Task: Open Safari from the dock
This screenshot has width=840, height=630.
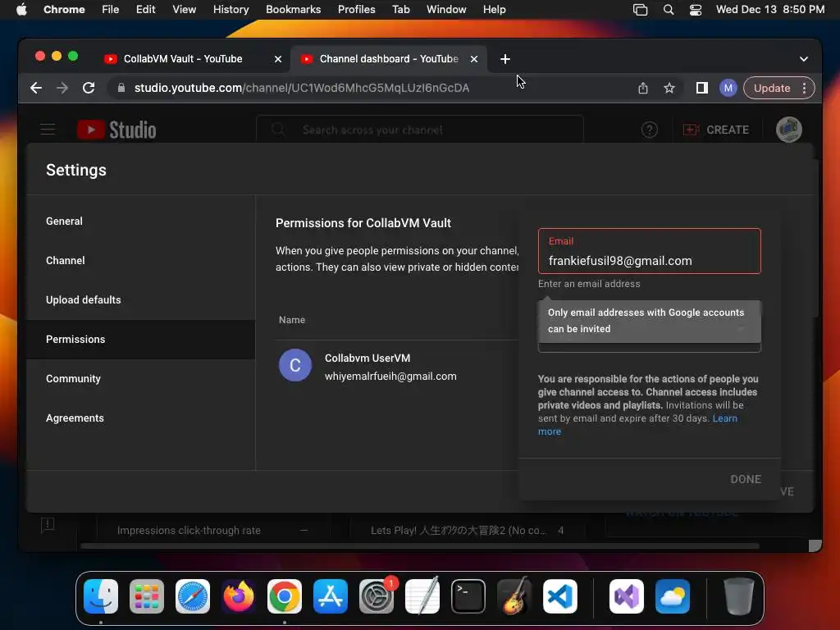Action: [193, 596]
